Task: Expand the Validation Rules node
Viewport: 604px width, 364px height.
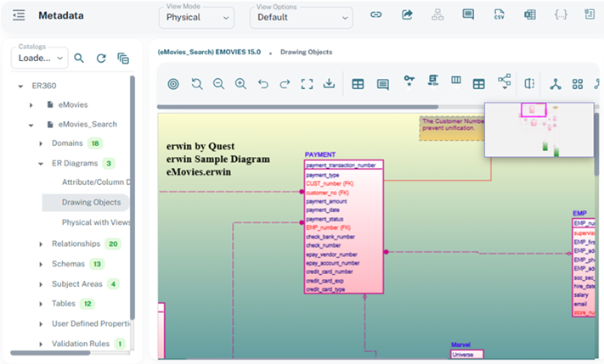Action: tap(41, 344)
